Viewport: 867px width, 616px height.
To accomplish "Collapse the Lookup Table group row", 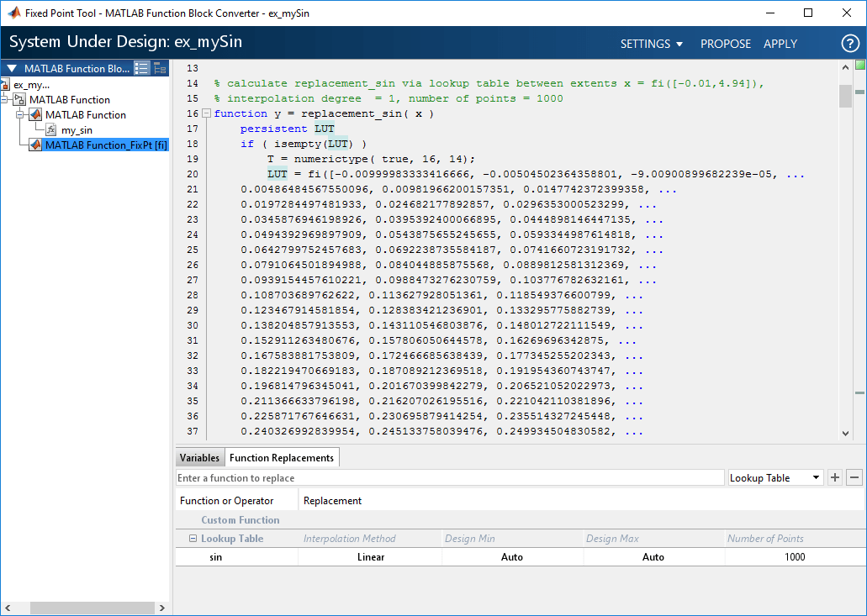I will pyautogui.click(x=193, y=539).
